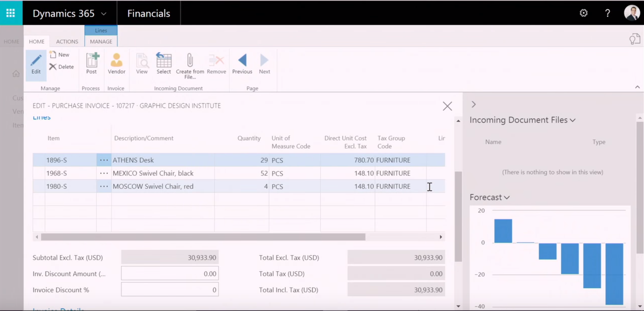Viewport: 644px width, 311px height.
Task: Switch to the MANAGE lines tab
Action: (101, 41)
